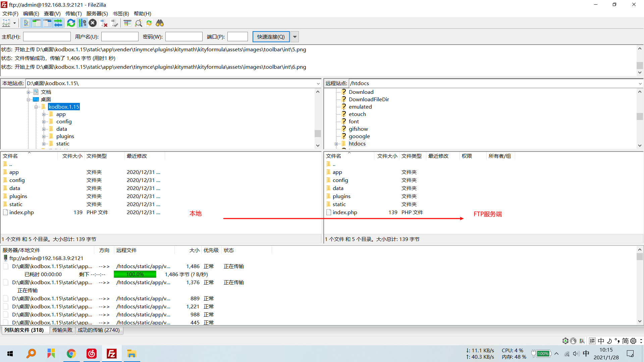Screen dimensions: 644x362
Task: Click the disconnect from server icon
Action: click(x=104, y=23)
